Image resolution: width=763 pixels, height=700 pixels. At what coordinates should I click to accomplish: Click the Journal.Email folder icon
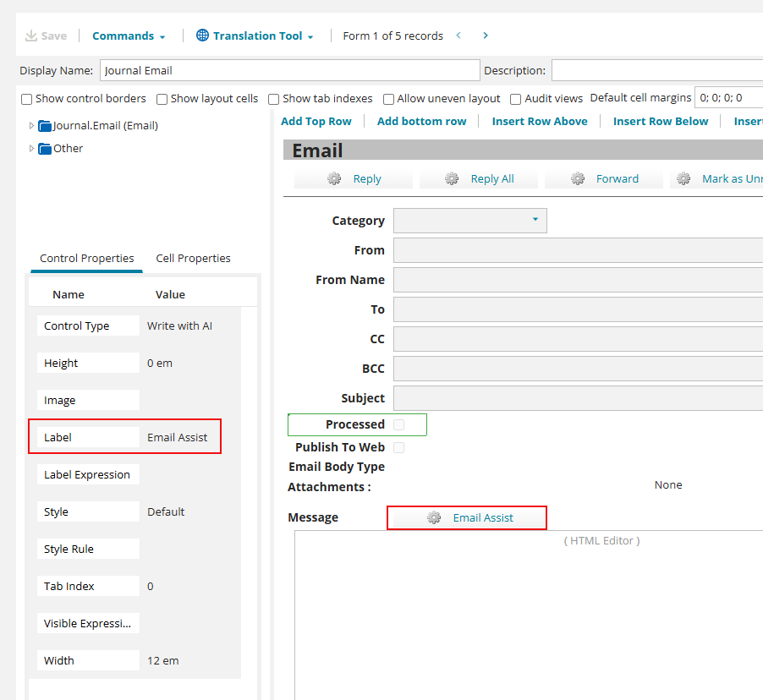click(x=45, y=126)
